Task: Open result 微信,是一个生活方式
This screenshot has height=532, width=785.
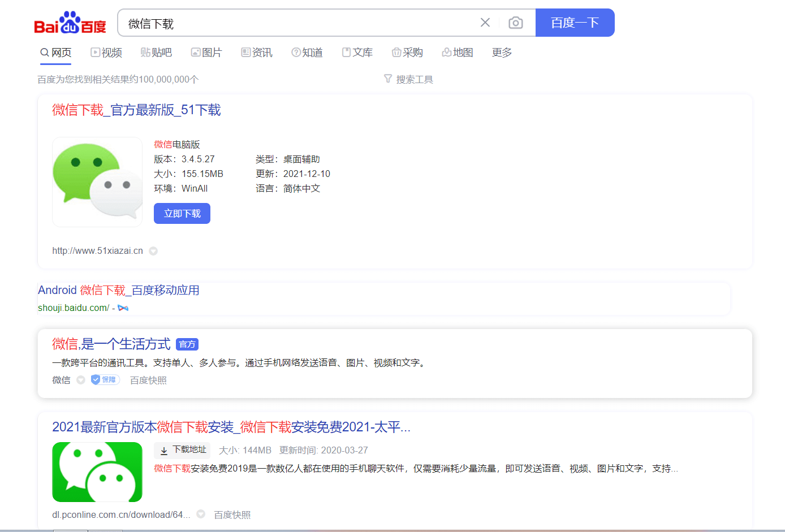Action: click(x=111, y=344)
